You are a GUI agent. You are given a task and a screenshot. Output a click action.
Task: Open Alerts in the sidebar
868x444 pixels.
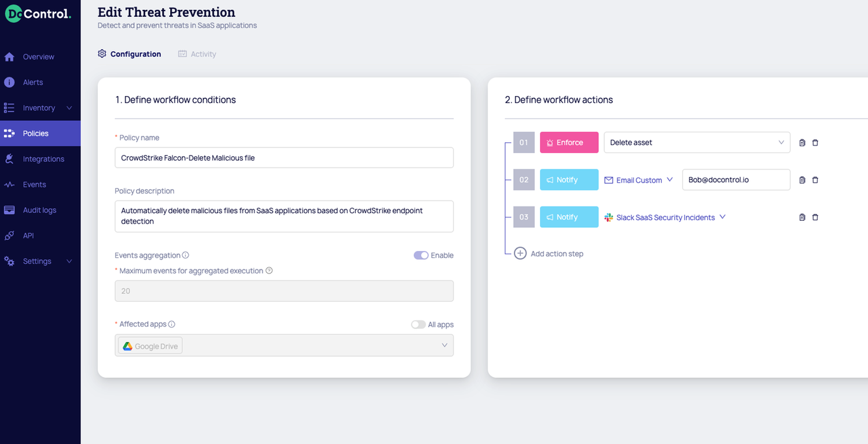pyautogui.click(x=34, y=82)
